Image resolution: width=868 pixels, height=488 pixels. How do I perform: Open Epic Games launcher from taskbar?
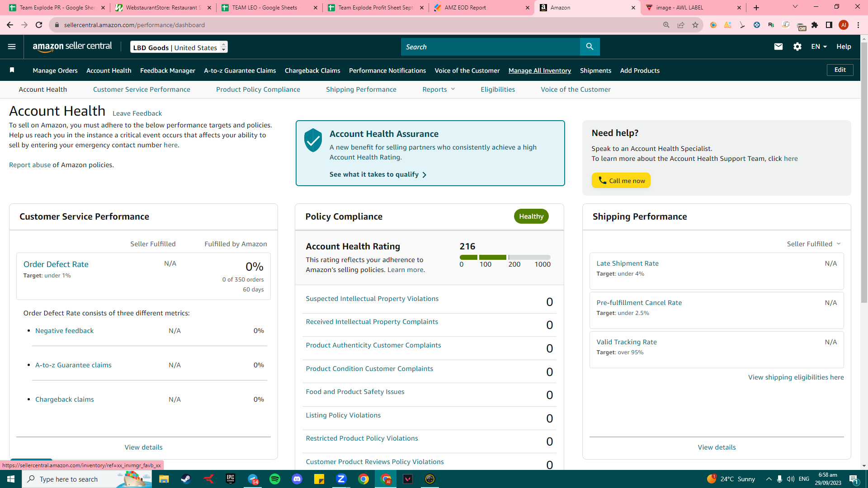pos(231,479)
